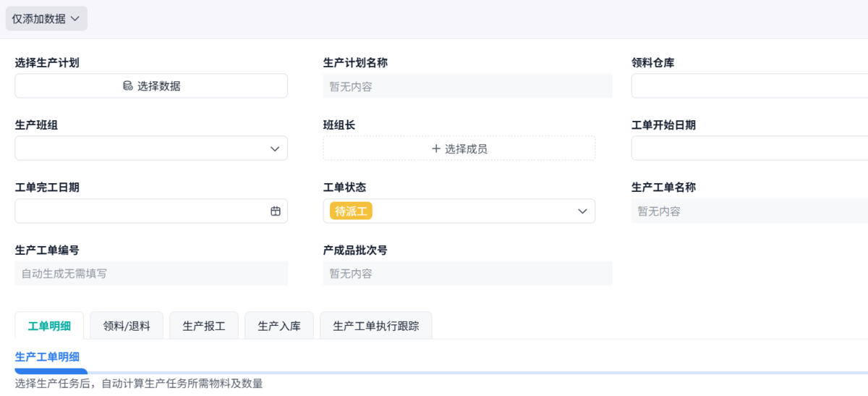Image resolution: width=868 pixels, height=396 pixels.
Task: Click the 选择数据 button under 选择生产计划
Action: click(151, 85)
